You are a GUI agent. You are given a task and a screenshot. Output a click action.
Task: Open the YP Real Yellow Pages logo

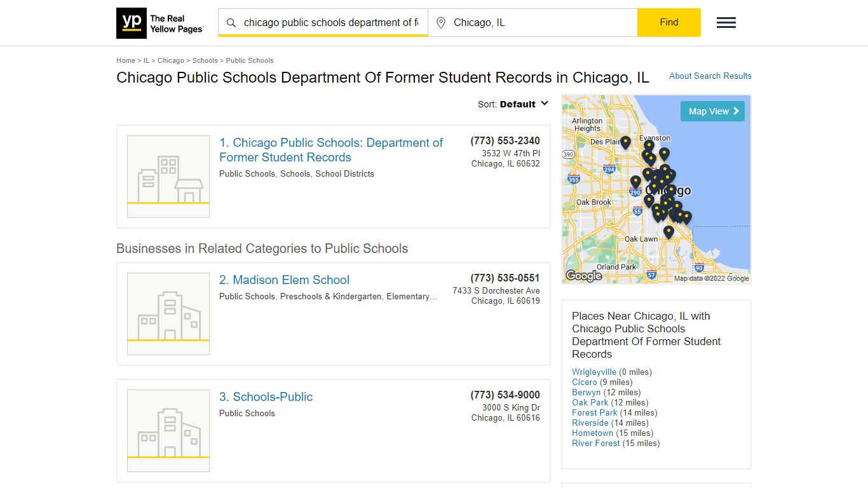(160, 23)
